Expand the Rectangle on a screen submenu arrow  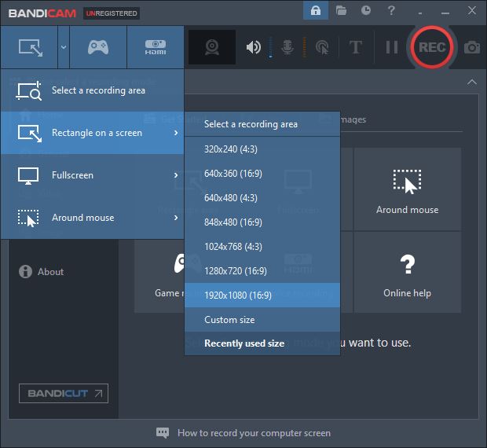[176, 133]
